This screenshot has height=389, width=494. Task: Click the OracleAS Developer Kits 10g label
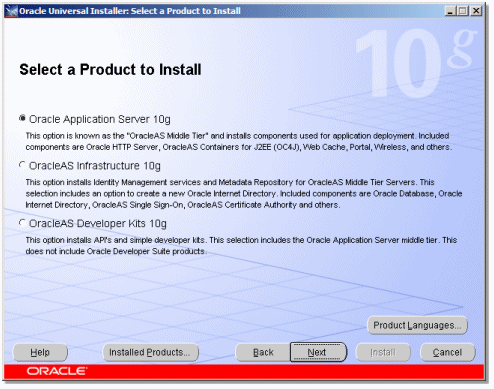tap(98, 224)
